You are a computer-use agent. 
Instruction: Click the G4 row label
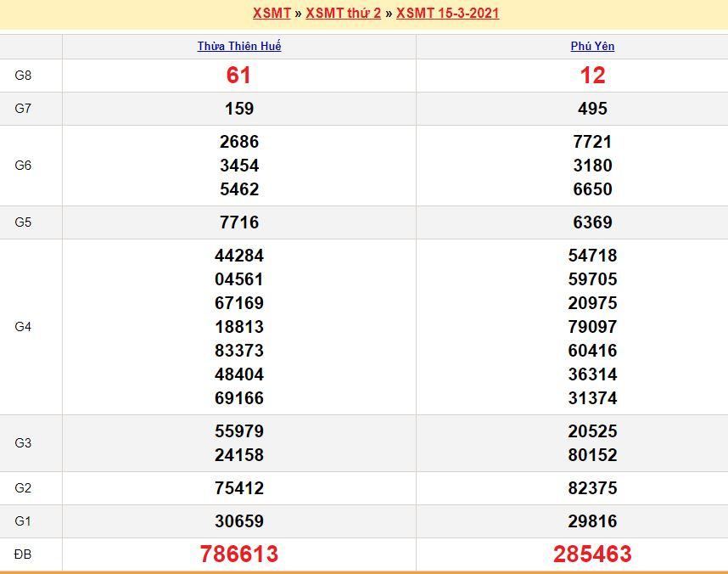23,327
